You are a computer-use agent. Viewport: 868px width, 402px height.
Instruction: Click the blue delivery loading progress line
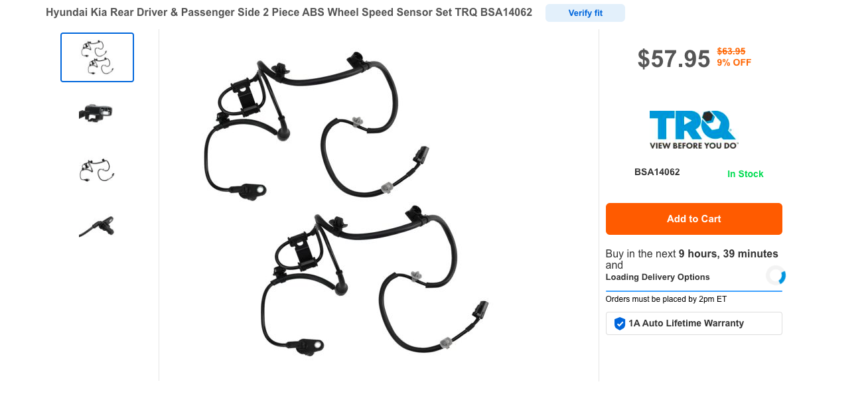[693, 291]
